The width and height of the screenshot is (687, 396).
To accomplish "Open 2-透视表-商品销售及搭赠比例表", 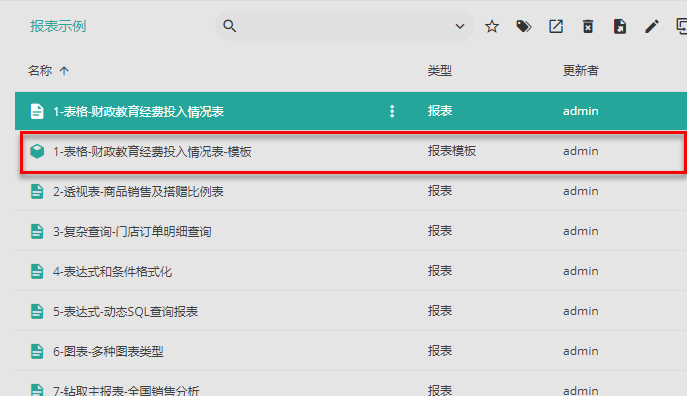I will coord(138,191).
